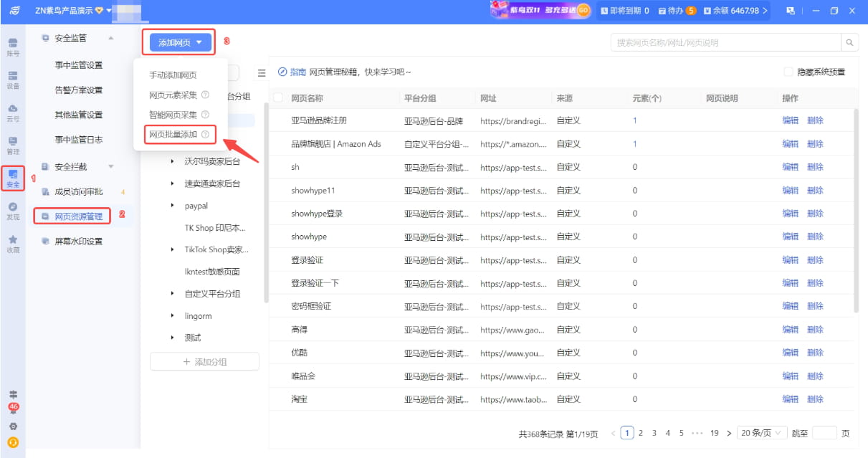868x458 pixels.
Task: Click 删除 for 亚马逊品牌注册 row
Action: [815, 120]
